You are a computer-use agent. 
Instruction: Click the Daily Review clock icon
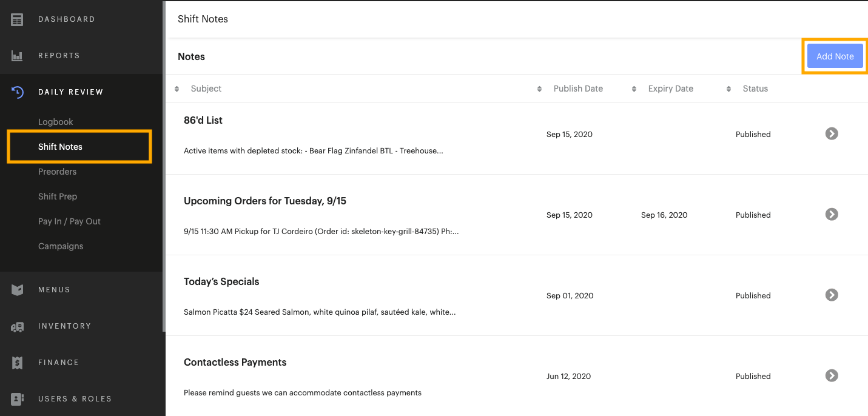pos(17,92)
